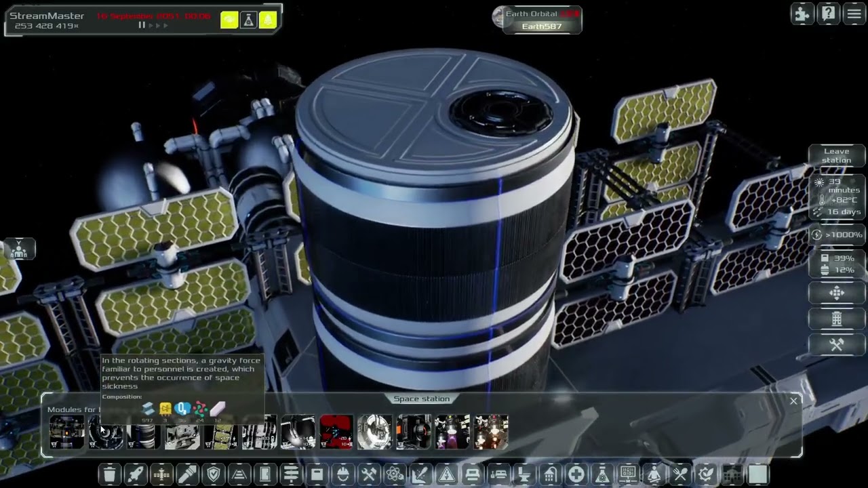Click the shower hygiene icon
This screenshot has height=488, width=868.
click(x=550, y=474)
